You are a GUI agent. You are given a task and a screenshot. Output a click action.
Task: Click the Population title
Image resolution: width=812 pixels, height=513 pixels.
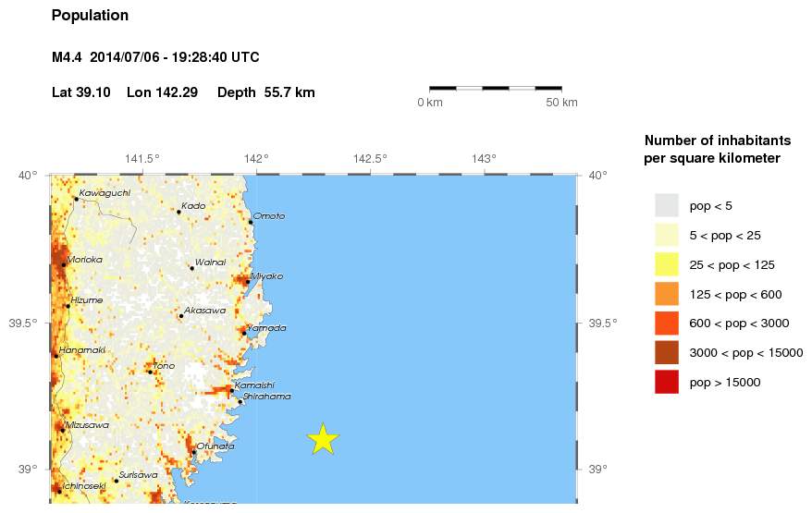point(90,16)
